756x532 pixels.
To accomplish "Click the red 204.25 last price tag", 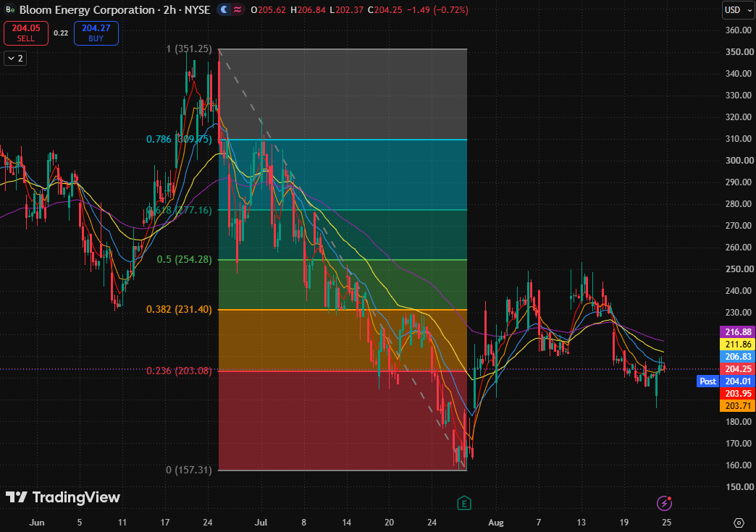I will [x=738, y=369].
